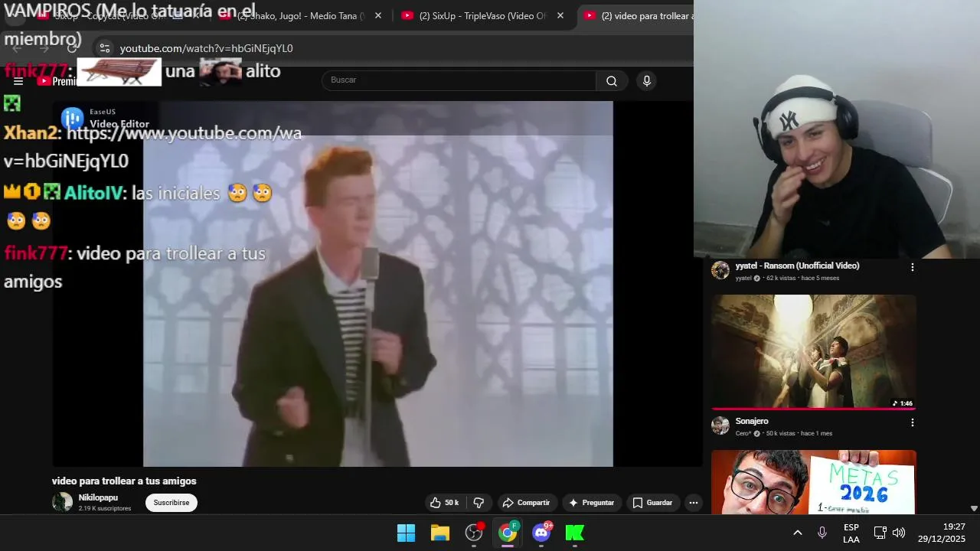Open site information icon in address bar
This screenshot has width=980, height=551.
point(105,48)
